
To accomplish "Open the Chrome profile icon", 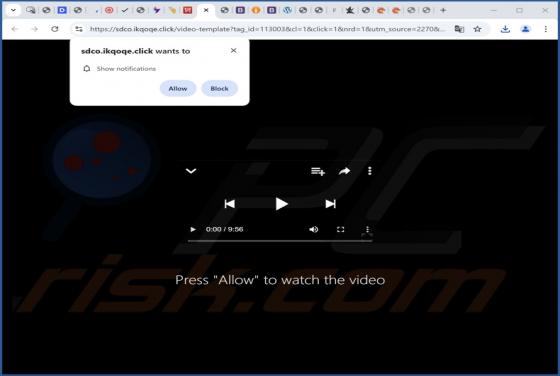I will [525, 29].
